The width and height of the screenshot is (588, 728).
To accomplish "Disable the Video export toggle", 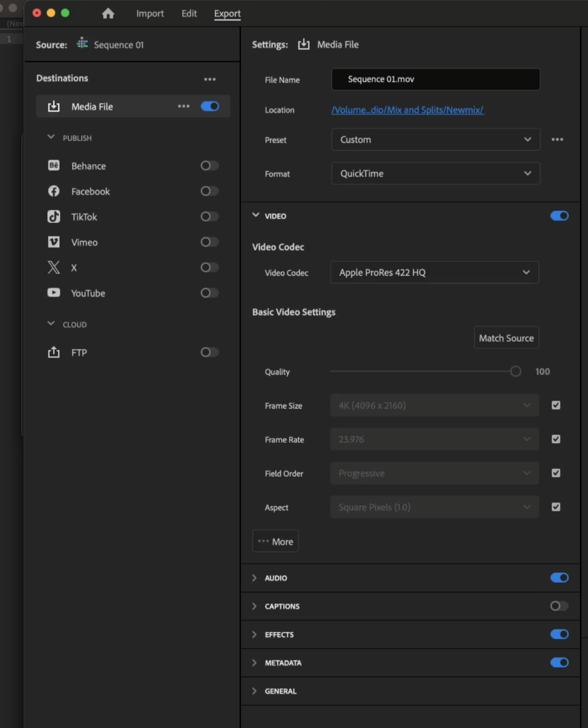I will pos(560,215).
